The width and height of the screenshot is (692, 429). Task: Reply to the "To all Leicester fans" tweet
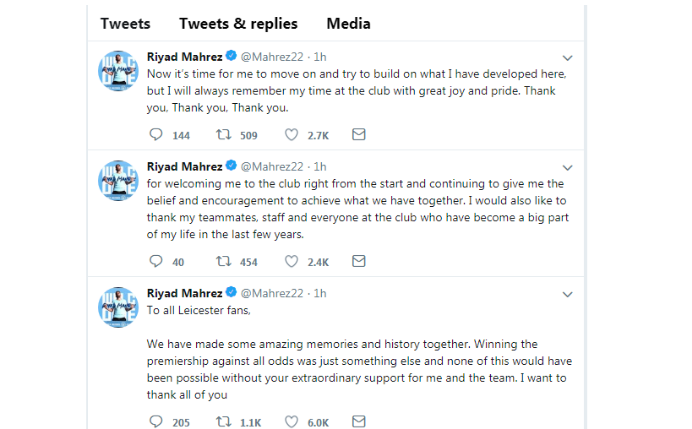(155, 422)
